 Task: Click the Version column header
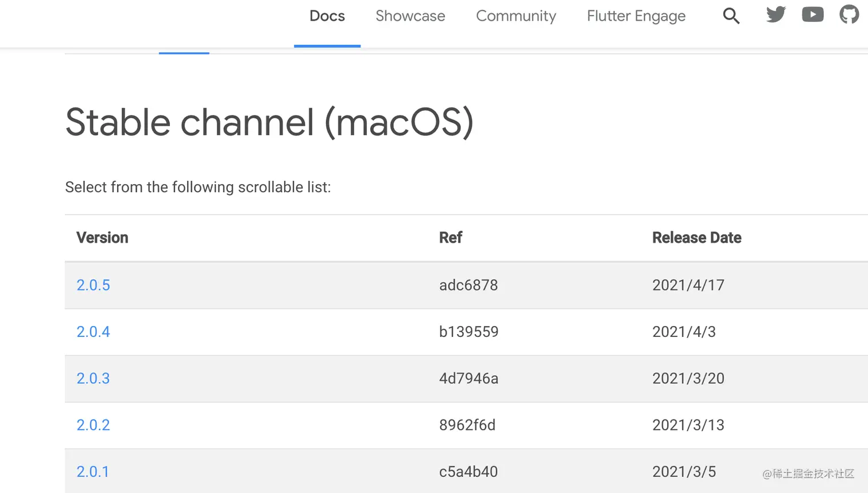[102, 238]
